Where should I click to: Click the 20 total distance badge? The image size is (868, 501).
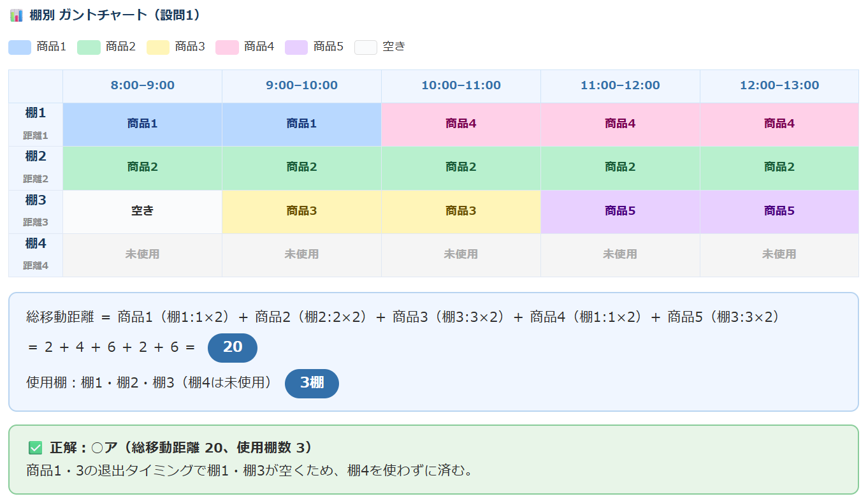point(233,347)
